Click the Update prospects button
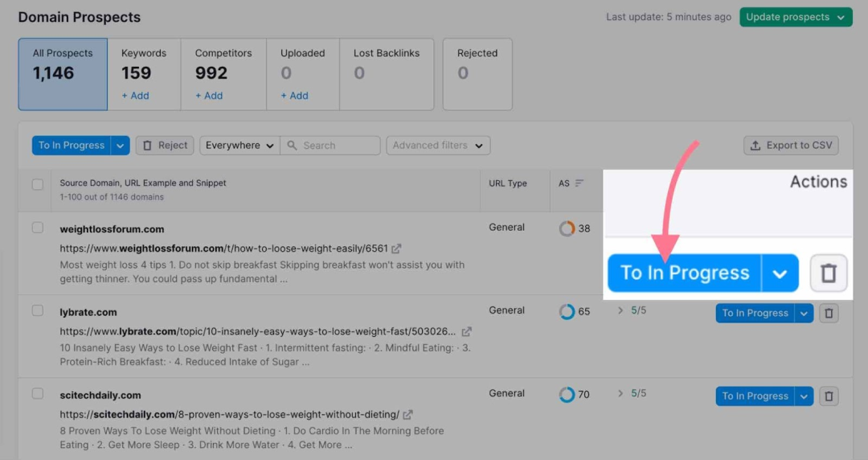 click(x=796, y=17)
